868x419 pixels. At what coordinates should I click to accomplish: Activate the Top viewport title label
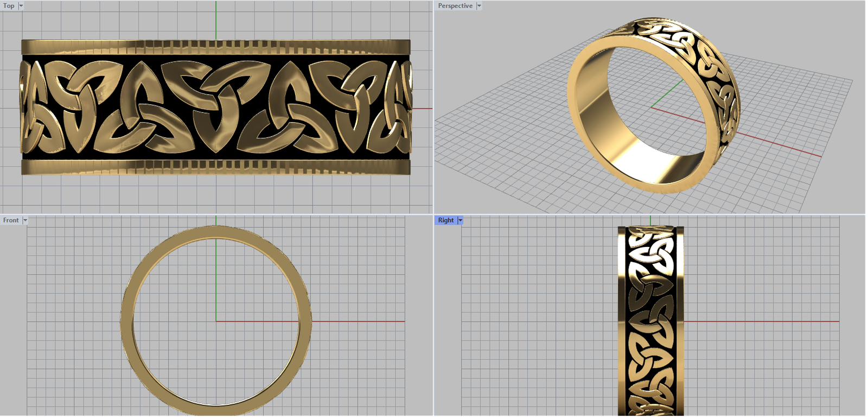point(9,6)
